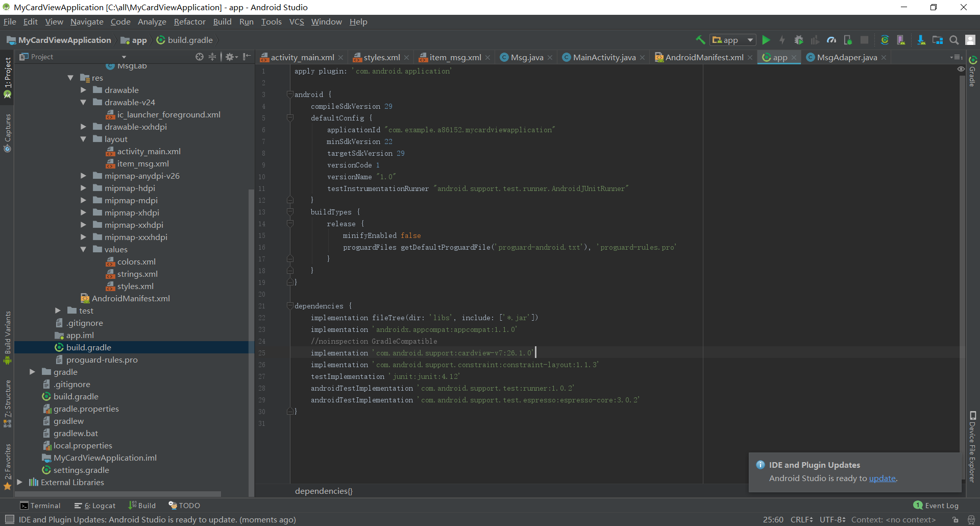Switch to the MainActivity.java tab

[x=604, y=57]
